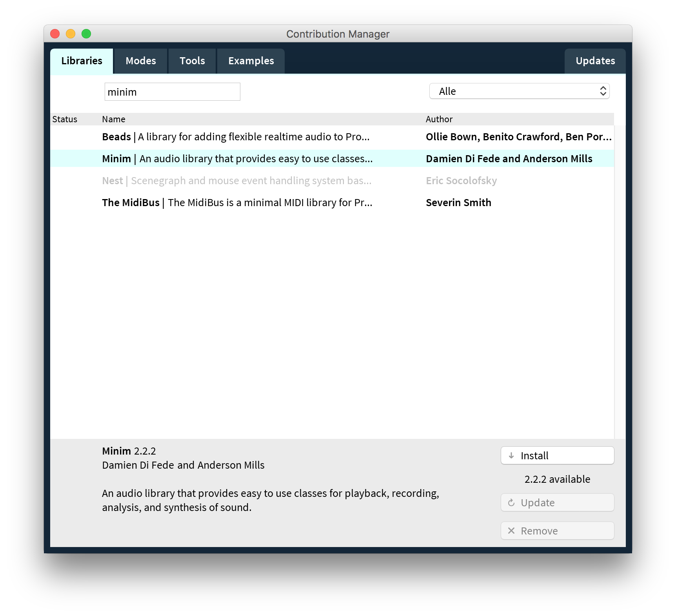The width and height of the screenshot is (676, 616).
Task: Open the 'Alle' category dropdown
Action: tap(519, 91)
